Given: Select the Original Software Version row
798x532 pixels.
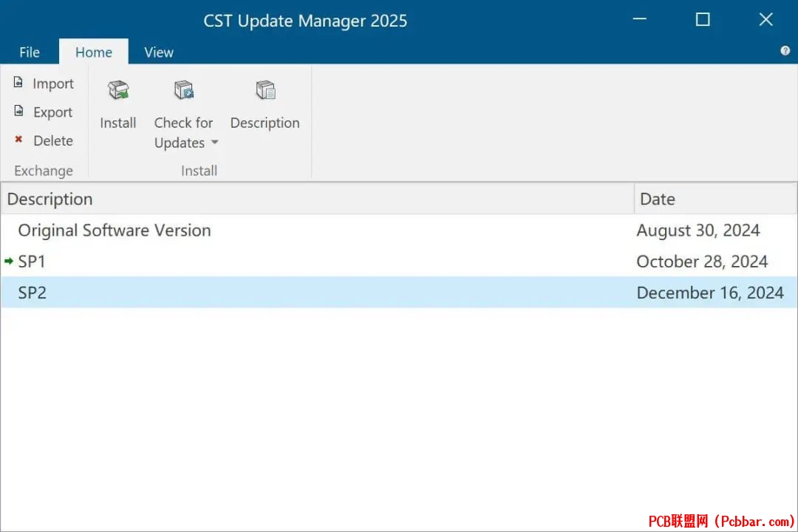Looking at the screenshot, I should [x=399, y=230].
